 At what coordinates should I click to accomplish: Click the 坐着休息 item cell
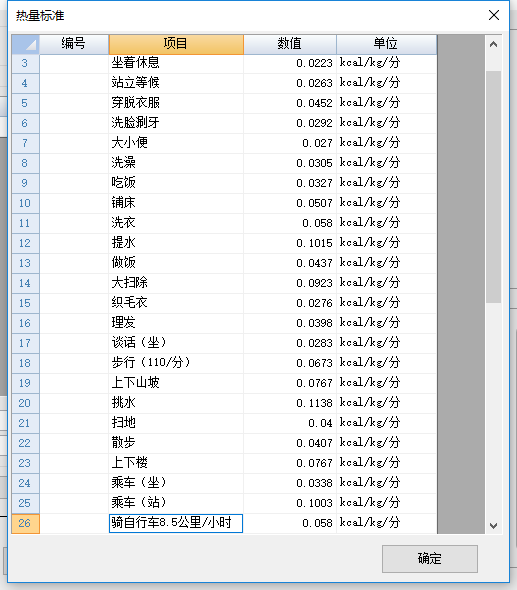[x=176, y=63]
